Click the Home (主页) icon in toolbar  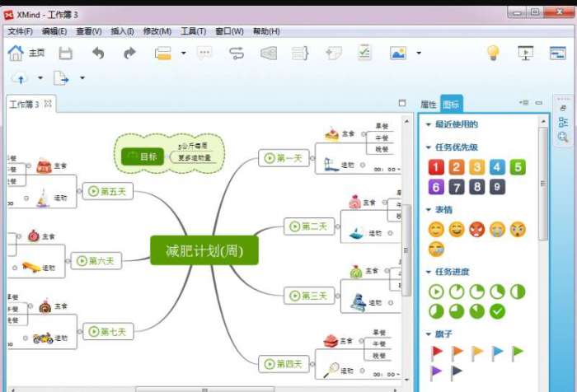(16, 54)
